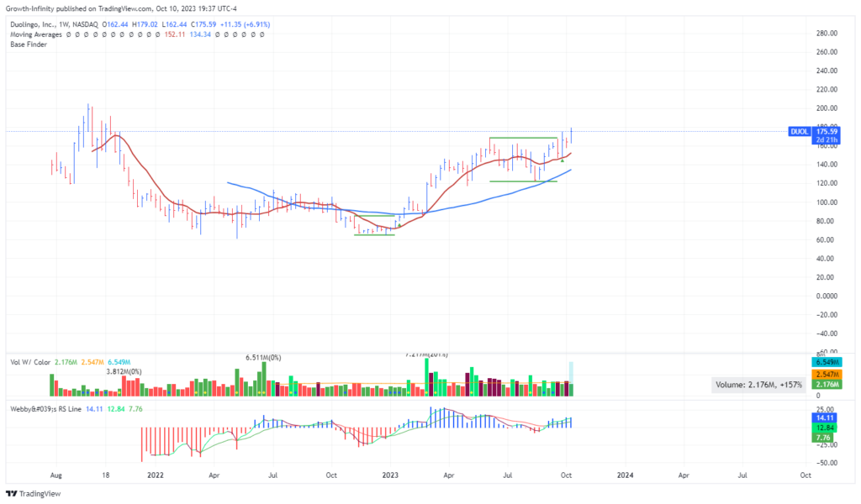861x504 pixels.
Task: Click the red 152.11 moving average value
Action: [175, 34]
